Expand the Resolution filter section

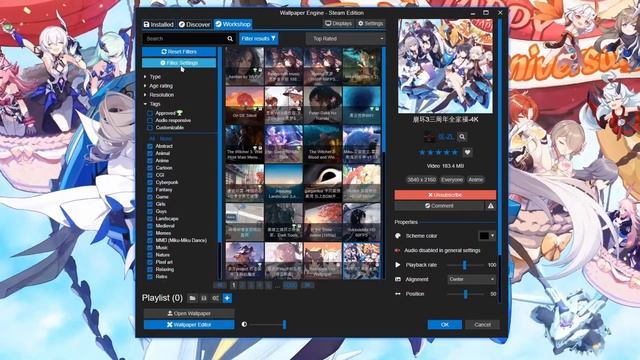coord(158,95)
